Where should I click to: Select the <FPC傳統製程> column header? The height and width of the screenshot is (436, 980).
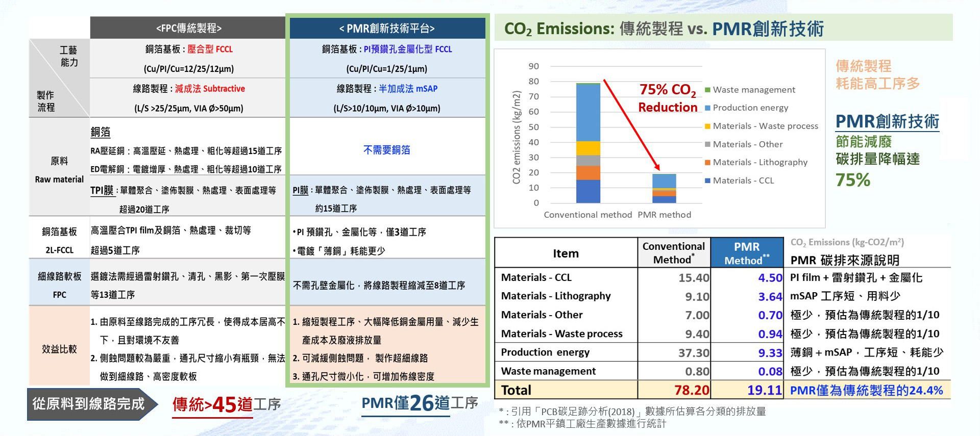click(x=188, y=28)
